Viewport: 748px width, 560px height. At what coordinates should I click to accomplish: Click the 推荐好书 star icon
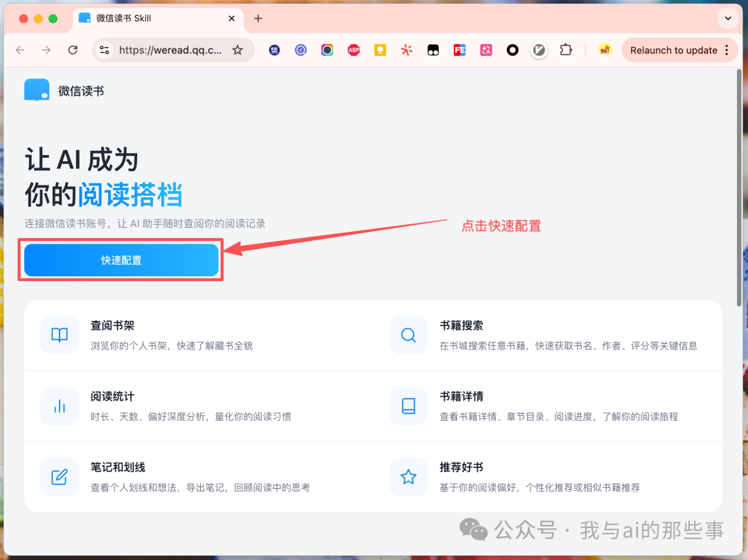(x=409, y=477)
